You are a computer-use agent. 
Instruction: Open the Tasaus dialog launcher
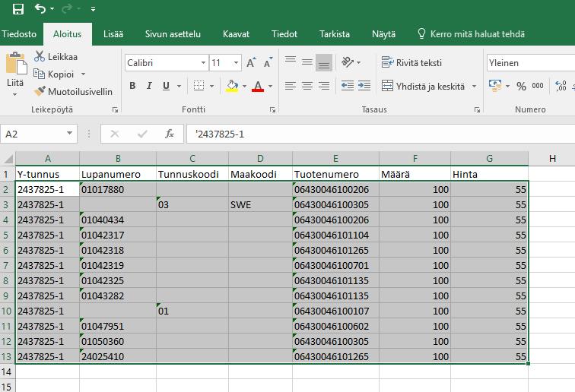(x=477, y=109)
